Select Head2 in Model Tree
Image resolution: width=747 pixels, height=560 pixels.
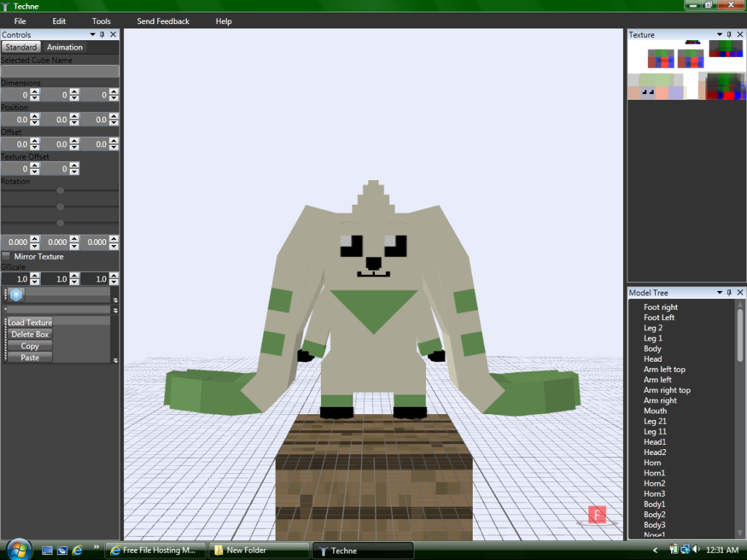coord(655,452)
